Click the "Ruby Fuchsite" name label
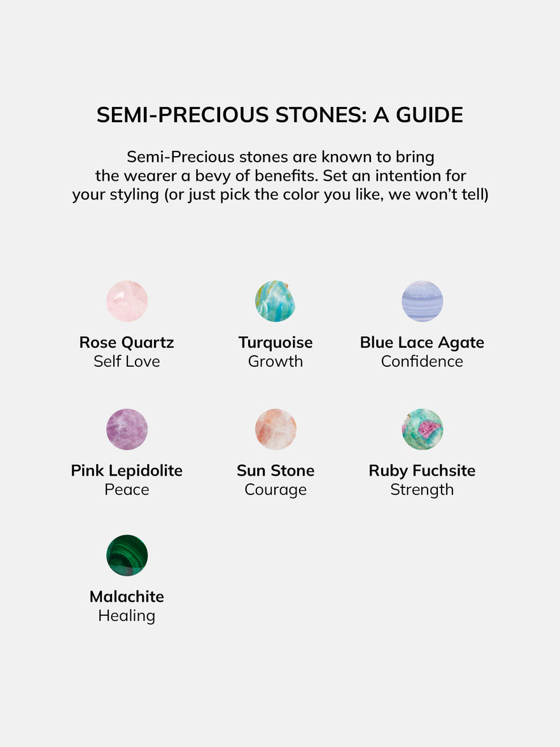The image size is (560, 747). coord(422,471)
